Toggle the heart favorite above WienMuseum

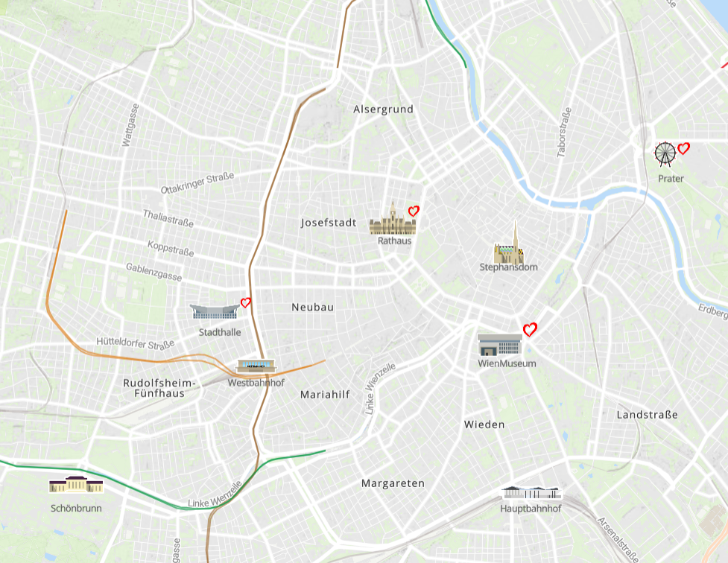tap(530, 330)
